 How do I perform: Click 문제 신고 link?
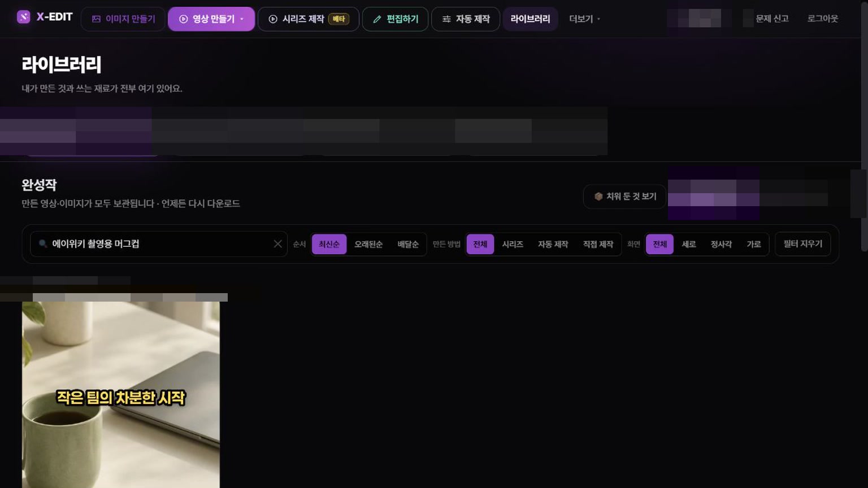pos(772,19)
